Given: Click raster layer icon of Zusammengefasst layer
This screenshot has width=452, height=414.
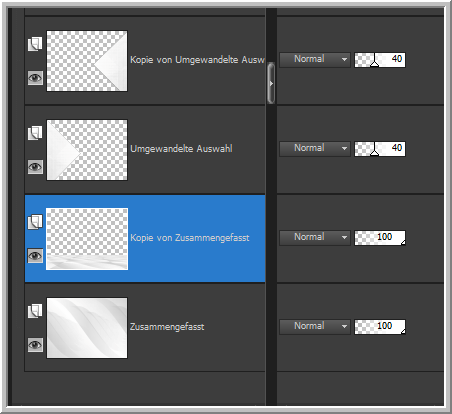Looking at the screenshot, I should click(x=35, y=311).
